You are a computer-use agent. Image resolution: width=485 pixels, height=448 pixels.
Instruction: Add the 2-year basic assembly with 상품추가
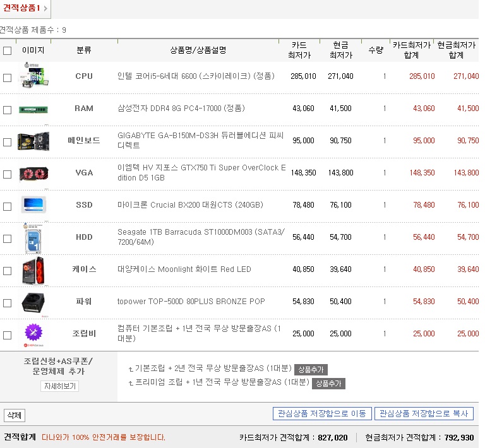(310, 370)
